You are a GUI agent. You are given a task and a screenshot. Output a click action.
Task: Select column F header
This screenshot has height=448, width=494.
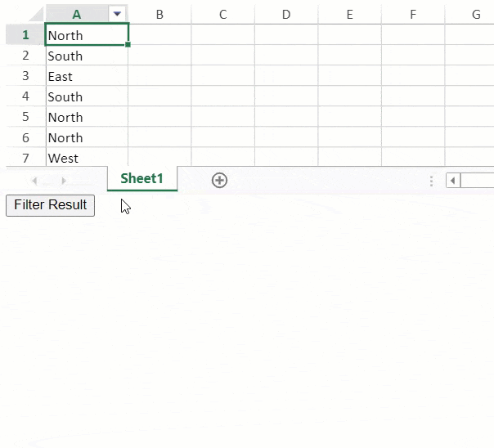click(413, 15)
